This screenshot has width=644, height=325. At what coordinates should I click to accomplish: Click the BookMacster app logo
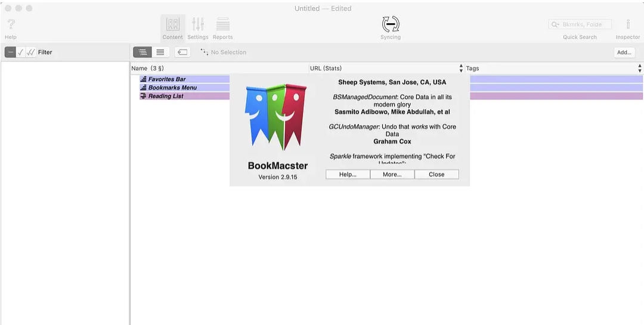tap(275, 117)
